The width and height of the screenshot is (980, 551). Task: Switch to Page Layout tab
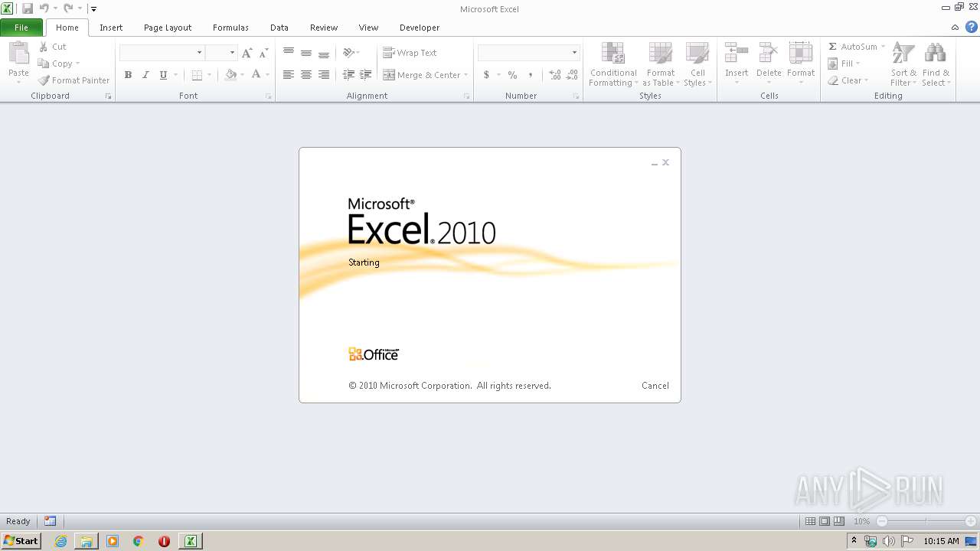[x=168, y=28]
